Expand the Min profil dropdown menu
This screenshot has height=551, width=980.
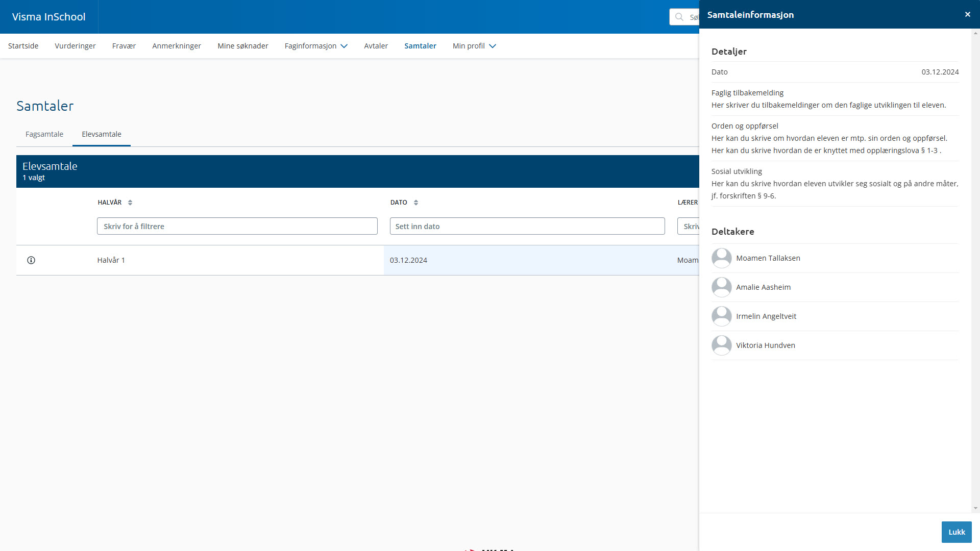coord(474,46)
